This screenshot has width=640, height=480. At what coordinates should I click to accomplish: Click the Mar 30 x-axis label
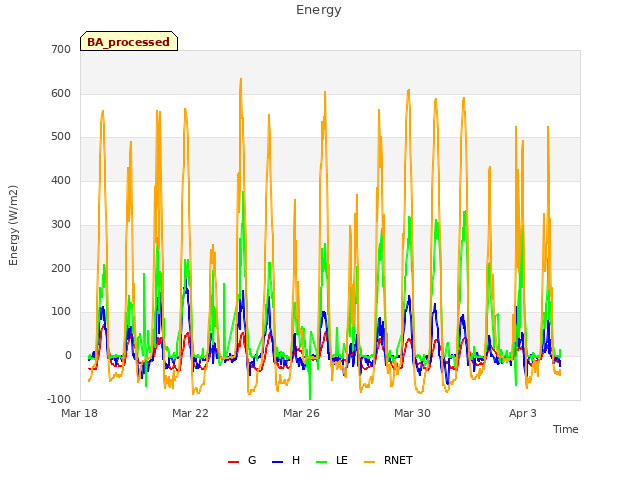pos(412,413)
